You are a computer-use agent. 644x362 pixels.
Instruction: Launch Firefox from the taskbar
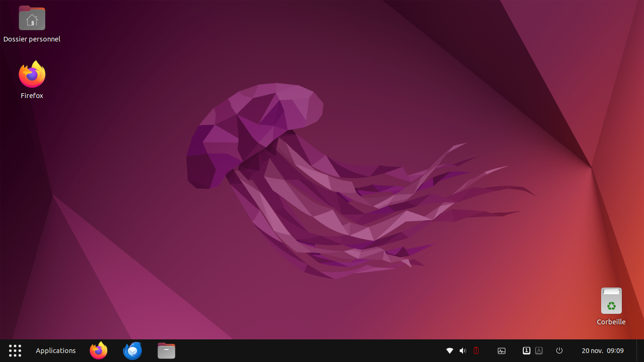(99, 351)
